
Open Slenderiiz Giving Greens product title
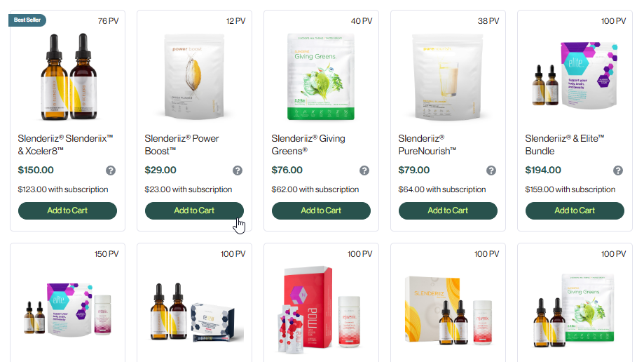(308, 145)
